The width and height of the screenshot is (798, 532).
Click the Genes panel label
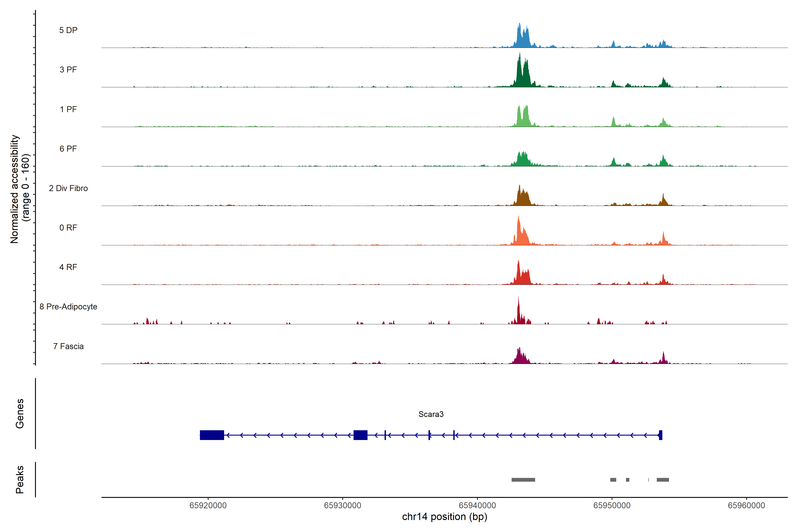click(20, 414)
